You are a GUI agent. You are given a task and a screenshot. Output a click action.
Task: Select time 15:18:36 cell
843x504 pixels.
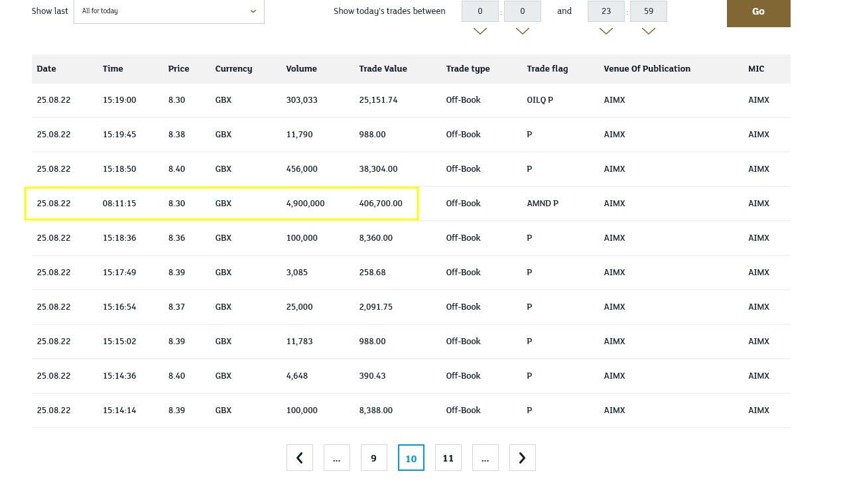click(119, 238)
